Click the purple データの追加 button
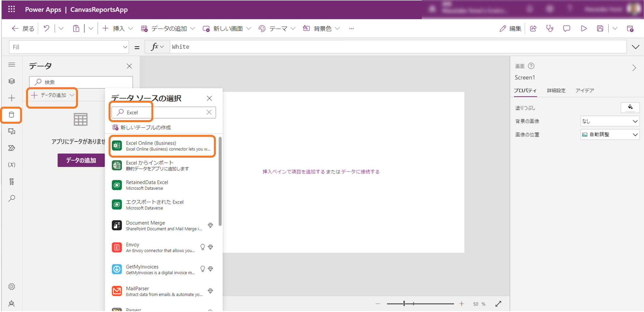The width and height of the screenshot is (644, 312). point(81,160)
